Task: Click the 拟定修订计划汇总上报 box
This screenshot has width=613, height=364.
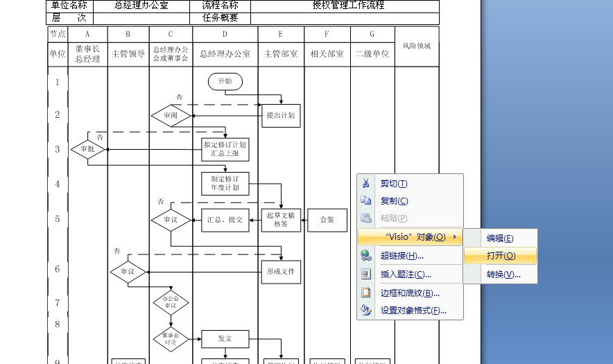Action: point(225,149)
